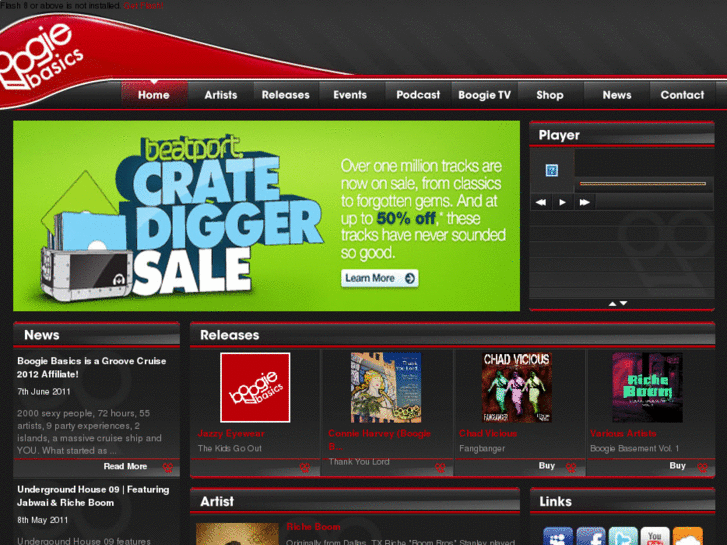Click the Connie Harvey artist link
Viewport: 727px width, 545px height.
[x=380, y=440]
